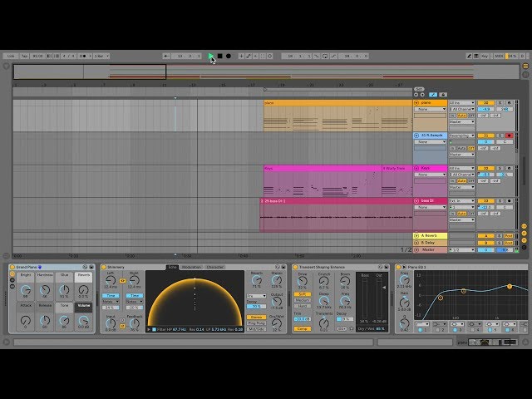
Task: Solo the piano track
Action: pos(500,102)
